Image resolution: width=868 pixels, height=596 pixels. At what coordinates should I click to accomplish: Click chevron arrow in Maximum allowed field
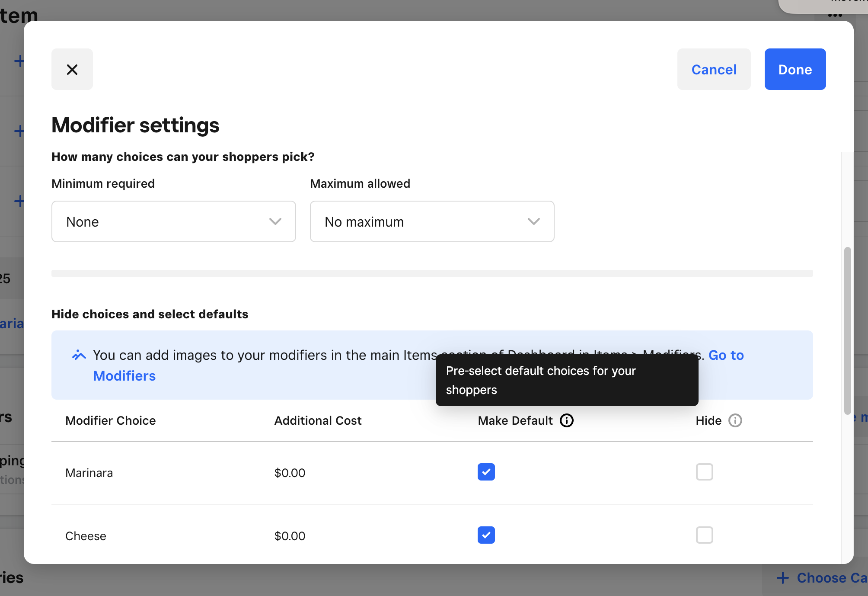pyautogui.click(x=533, y=221)
